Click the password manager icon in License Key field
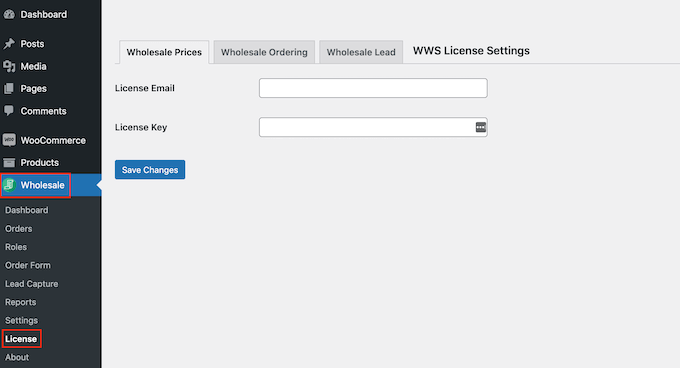This screenshot has height=368, width=680. pos(481,127)
